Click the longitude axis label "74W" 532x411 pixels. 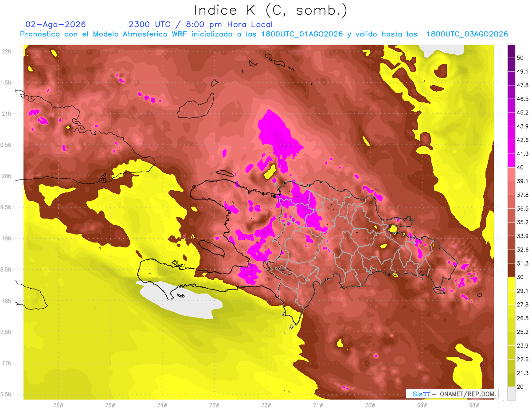point(162,405)
